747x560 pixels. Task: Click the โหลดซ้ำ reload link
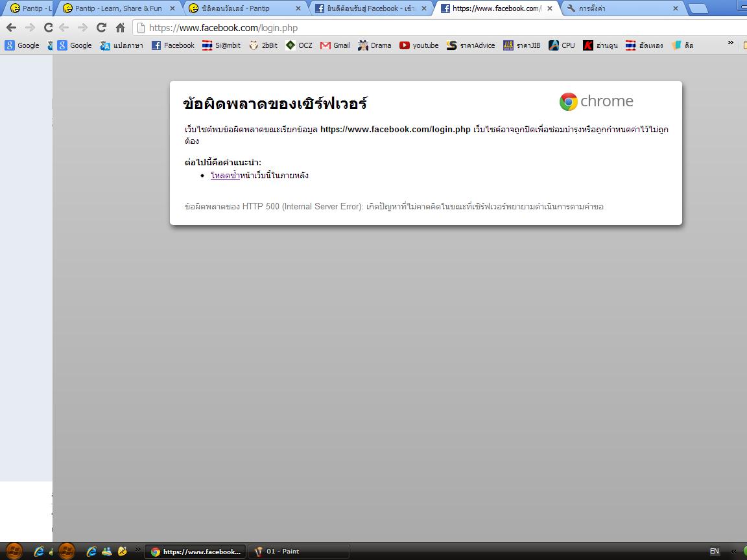click(225, 175)
